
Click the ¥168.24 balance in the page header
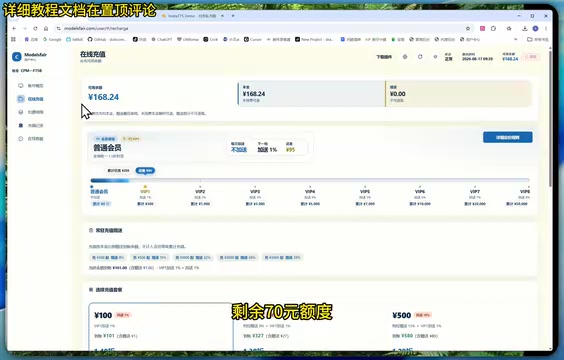pos(510,59)
